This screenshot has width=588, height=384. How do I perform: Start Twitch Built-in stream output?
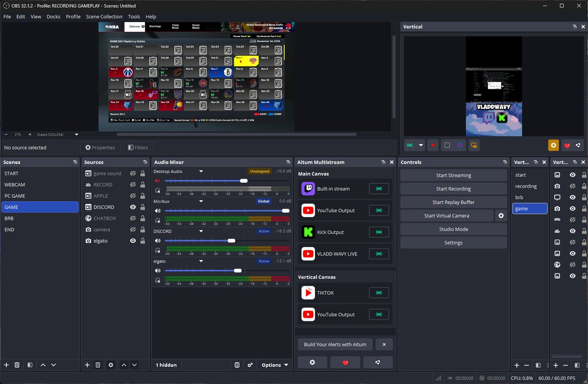click(x=379, y=189)
